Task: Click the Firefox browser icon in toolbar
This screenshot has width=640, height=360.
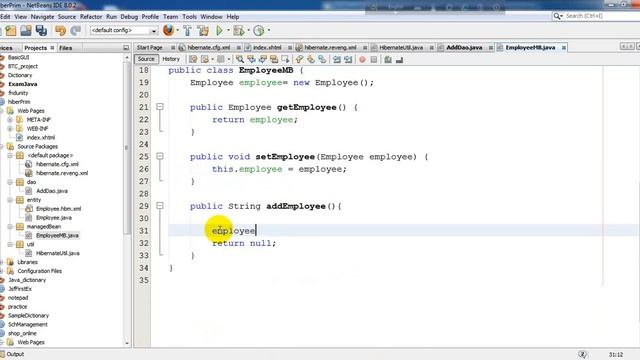Action: pyautogui.click(x=168, y=30)
